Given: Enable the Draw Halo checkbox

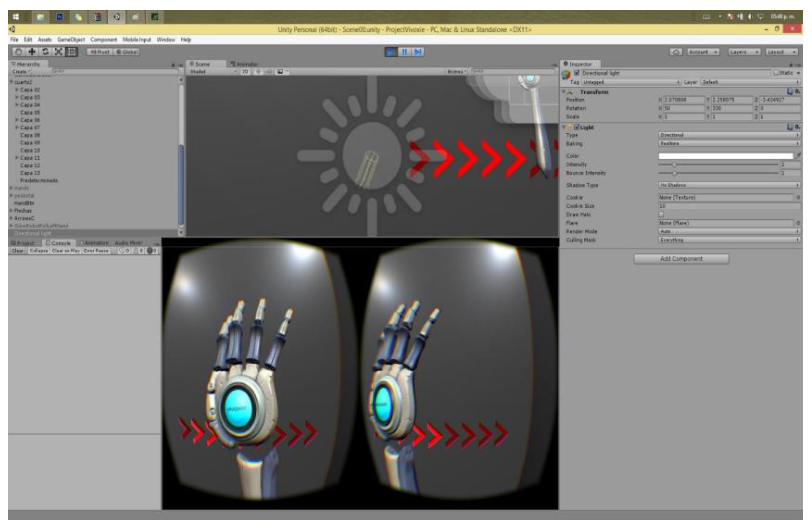Looking at the screenshot, I should (x=661, y=214).
